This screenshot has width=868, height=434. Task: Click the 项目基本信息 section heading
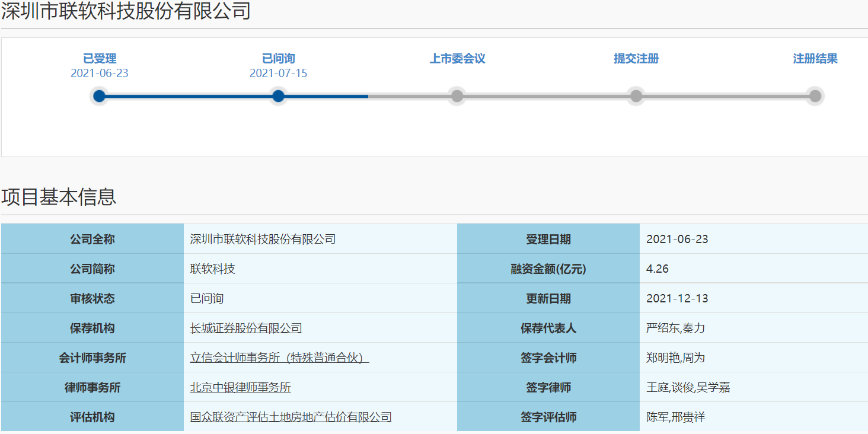pyautogui.click(x=59, y=197)
